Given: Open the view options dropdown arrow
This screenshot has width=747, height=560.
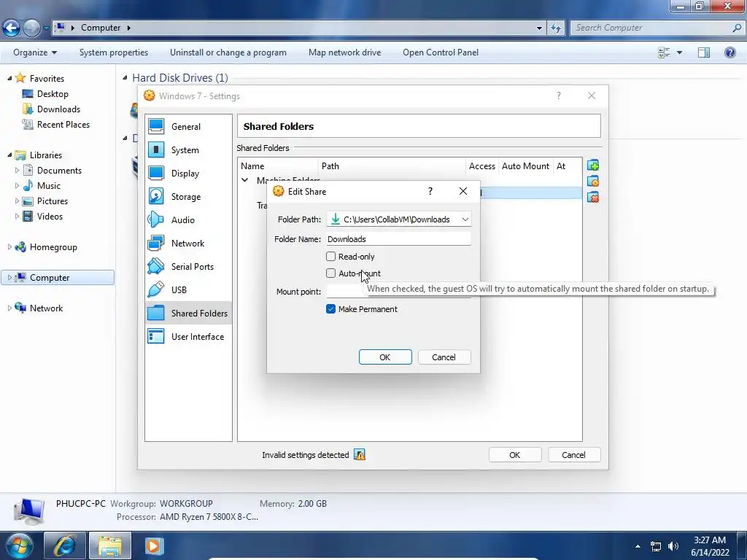Looking at the screenshot, I should (679, 52).
